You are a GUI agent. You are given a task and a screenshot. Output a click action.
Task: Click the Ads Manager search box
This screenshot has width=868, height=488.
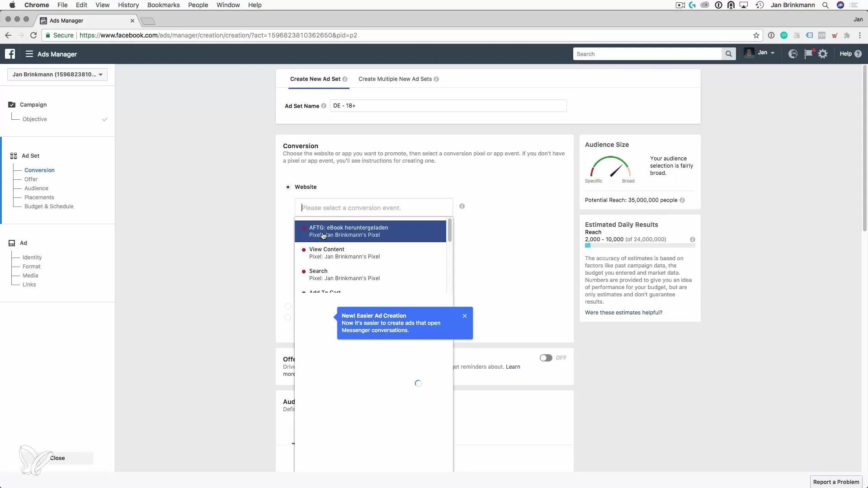(647, 54)
